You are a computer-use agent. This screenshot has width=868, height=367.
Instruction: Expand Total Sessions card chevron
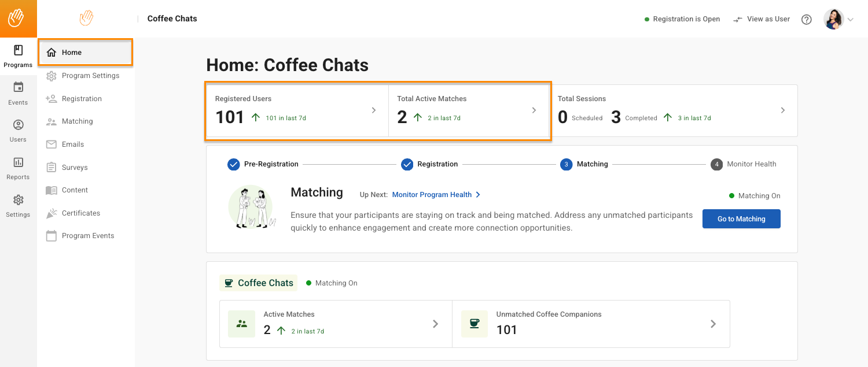point(782,110)
